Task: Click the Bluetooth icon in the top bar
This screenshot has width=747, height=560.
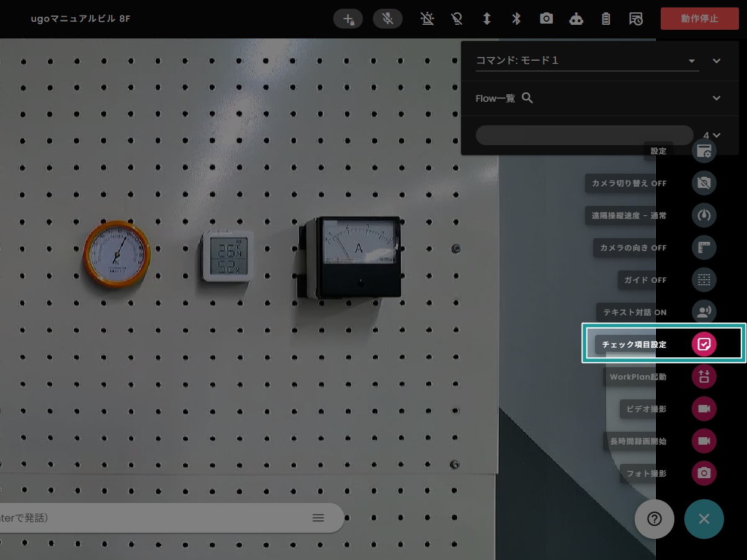Action: (x=516, y=19)
